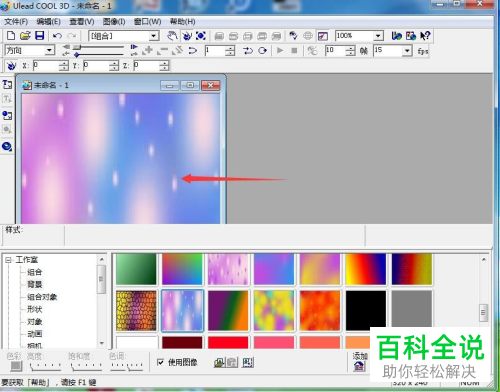This screenshot has height=392, width=500.
Task: Click into the X coordinate input field
Action: pos(46,66)
